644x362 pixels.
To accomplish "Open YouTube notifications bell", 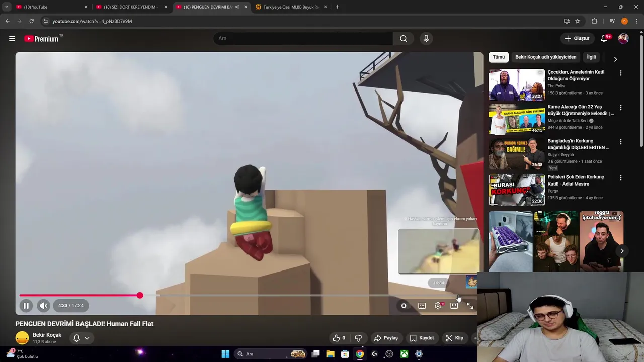I will 604,39.
